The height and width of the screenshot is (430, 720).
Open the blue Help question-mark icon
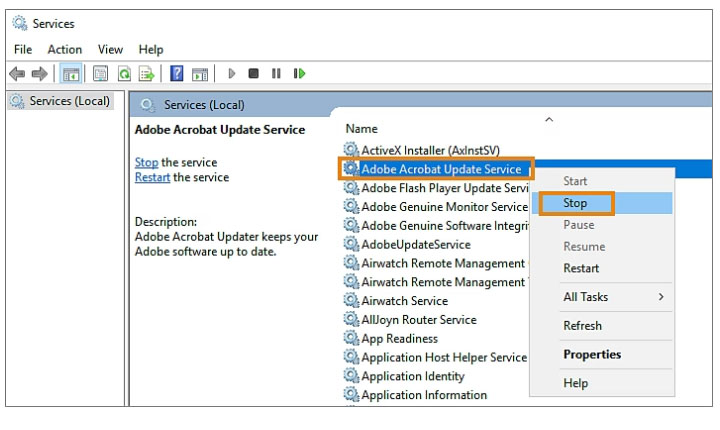point(176,74)
